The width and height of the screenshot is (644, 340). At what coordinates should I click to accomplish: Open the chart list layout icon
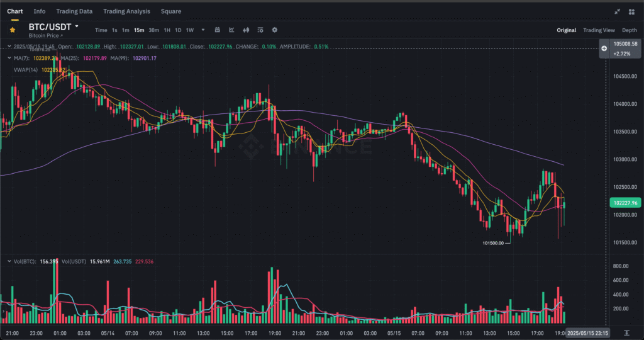[260, 30]
